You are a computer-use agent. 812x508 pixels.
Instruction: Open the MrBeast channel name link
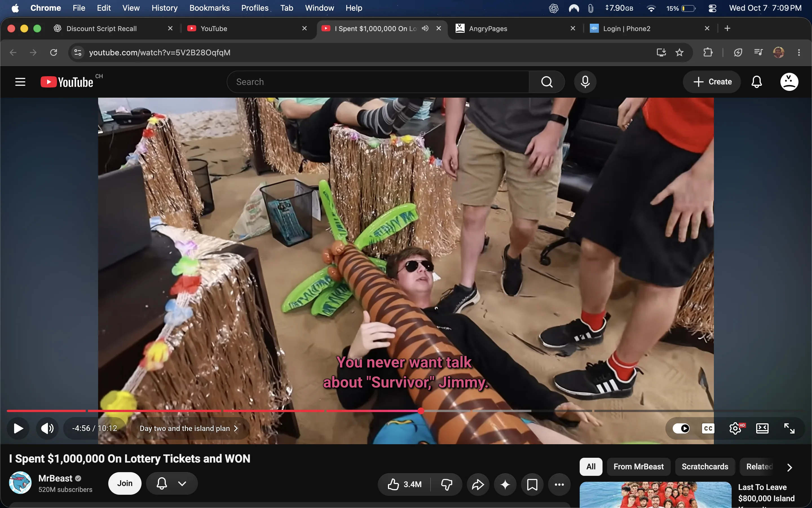click(55, 478)
